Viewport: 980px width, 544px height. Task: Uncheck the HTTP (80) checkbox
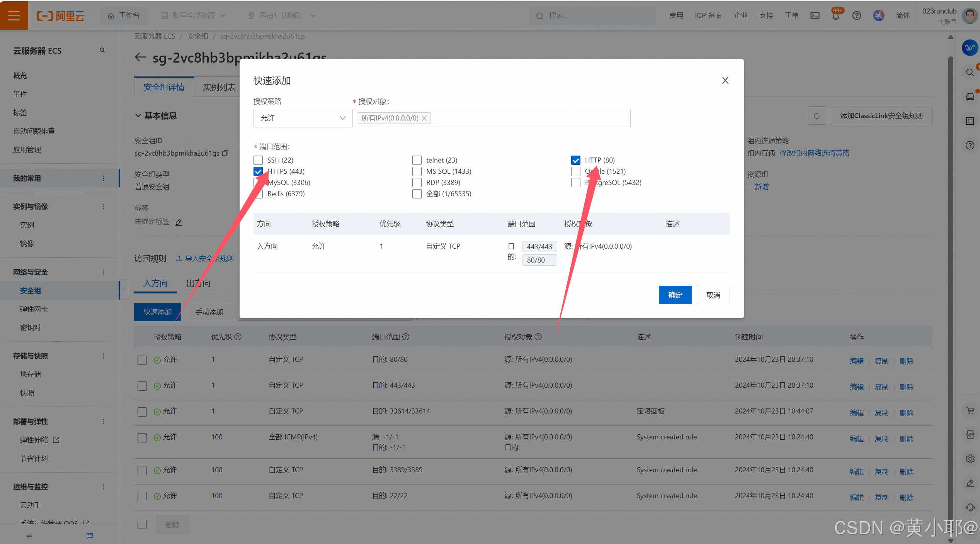point(576,160)
